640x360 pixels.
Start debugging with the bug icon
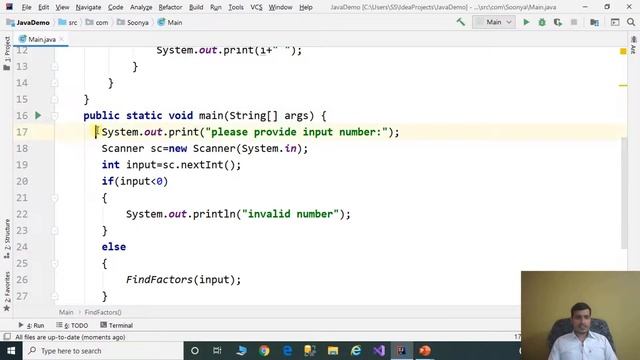[x=542, y=22]
